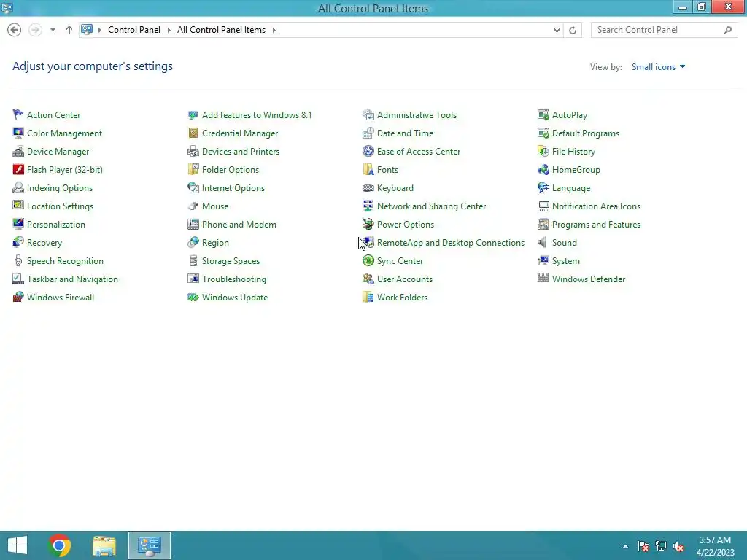Image resolution: width=747 pixels, height=560 pixels.
Task: Click the muted volume tray icon
Action: click(x=678, y=546)
